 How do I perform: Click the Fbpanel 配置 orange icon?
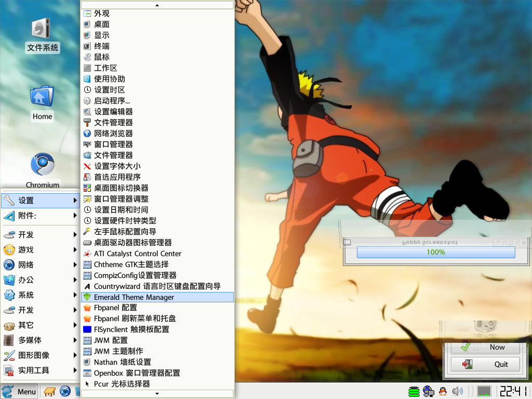point(87,308)
